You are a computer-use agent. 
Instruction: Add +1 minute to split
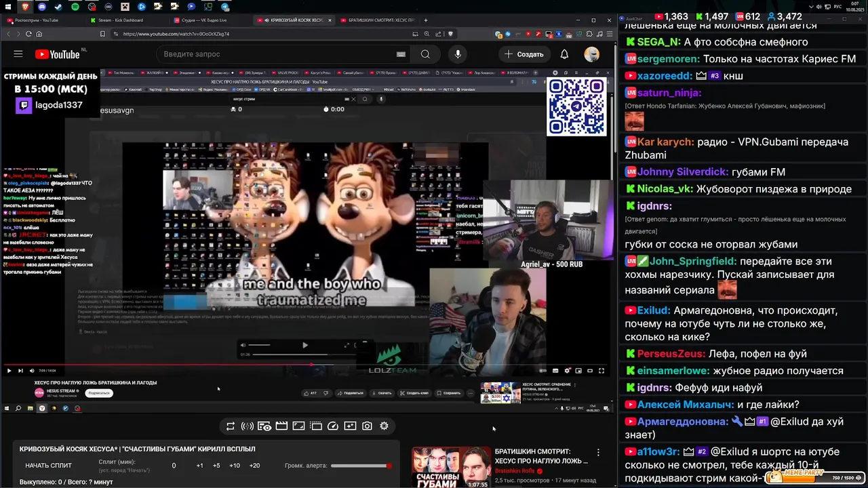(199, 466)
